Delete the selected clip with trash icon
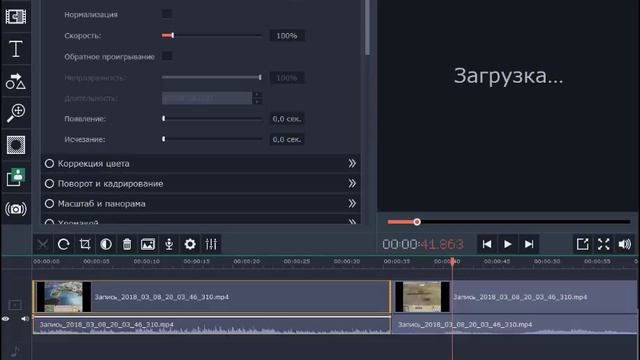 click(x=127, y=244)
